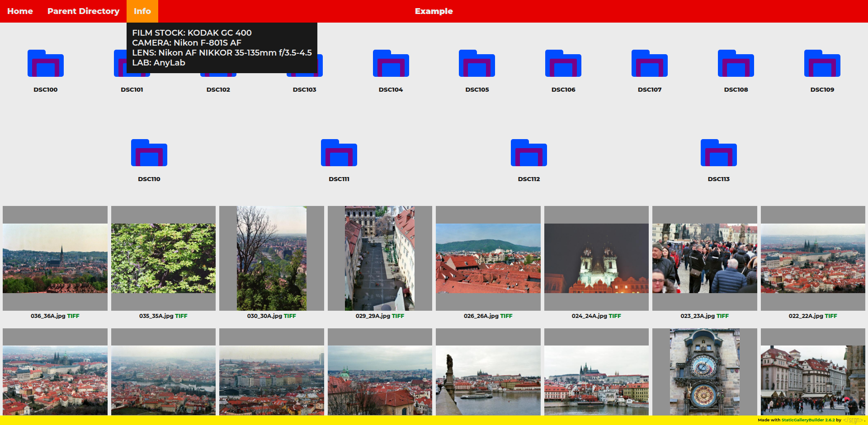Open the DSC100 folder icon
Image resolution: width=868 pixels, height=425 pixels.
click(x=45, y=64)
